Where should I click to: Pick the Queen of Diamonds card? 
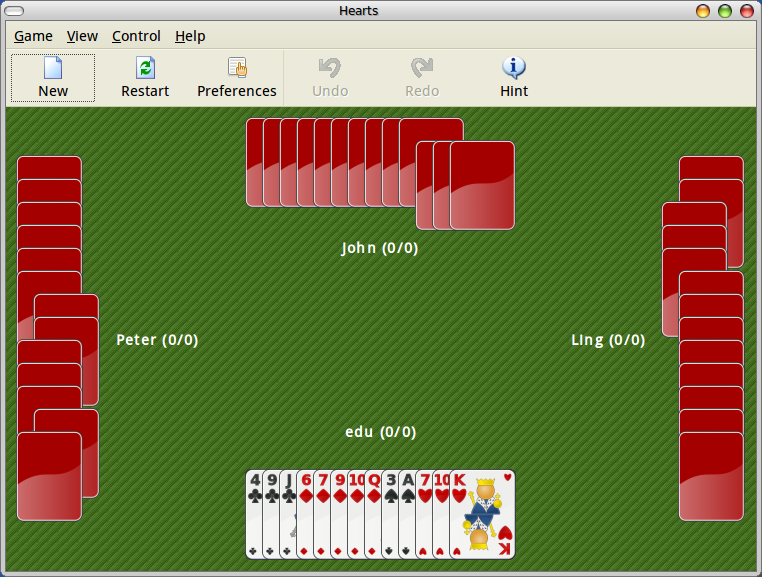point(373,514)
